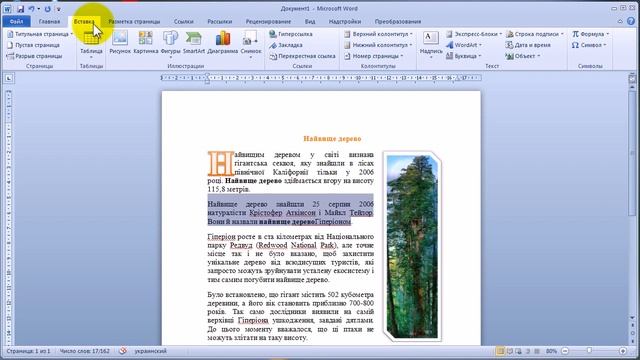The width and height of the screenshot is (640, 360).
Task: Select the sequoia tree picture
Action: [x=412, y=246]
